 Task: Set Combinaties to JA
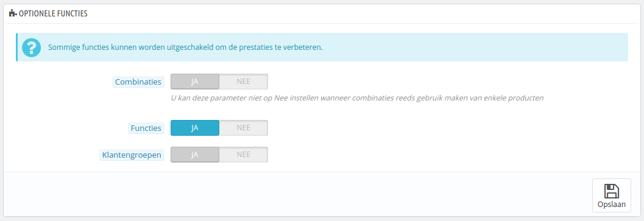195,82
